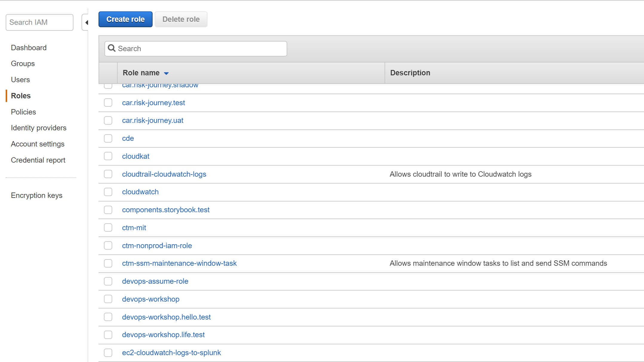Click the Create role button
This screenshot has height=362, width=644.
click(x=125, y=19)
